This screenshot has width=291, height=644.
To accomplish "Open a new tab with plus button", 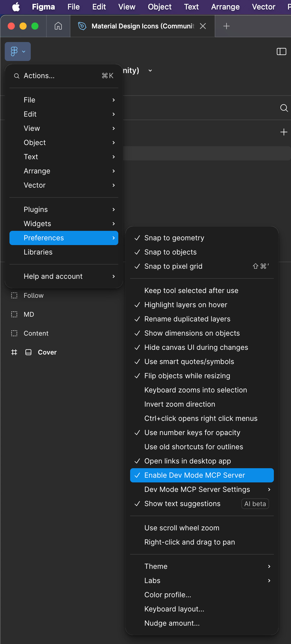I will (x=227, y=26).
